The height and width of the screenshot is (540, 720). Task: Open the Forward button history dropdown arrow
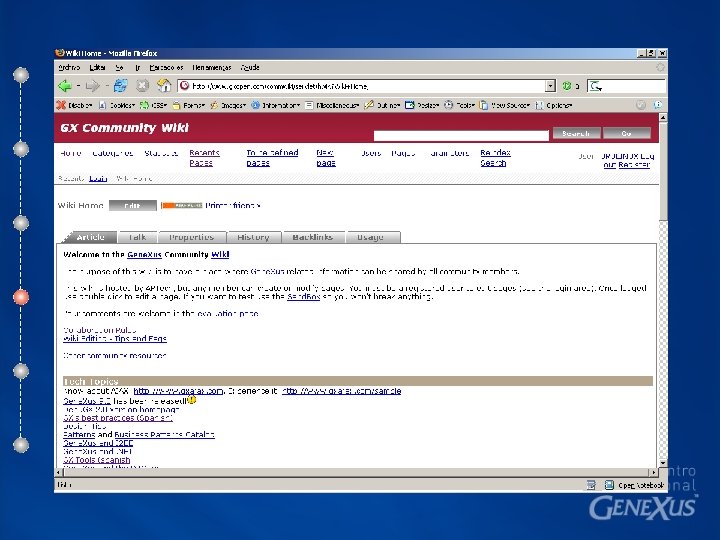click(x=107, y=86)
